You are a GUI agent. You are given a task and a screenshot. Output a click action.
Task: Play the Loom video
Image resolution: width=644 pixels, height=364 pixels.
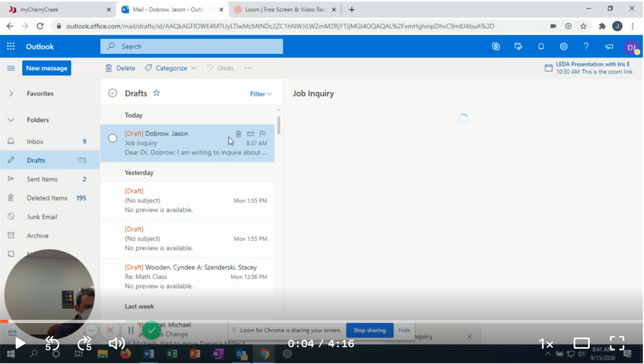[x=20, y=343]
